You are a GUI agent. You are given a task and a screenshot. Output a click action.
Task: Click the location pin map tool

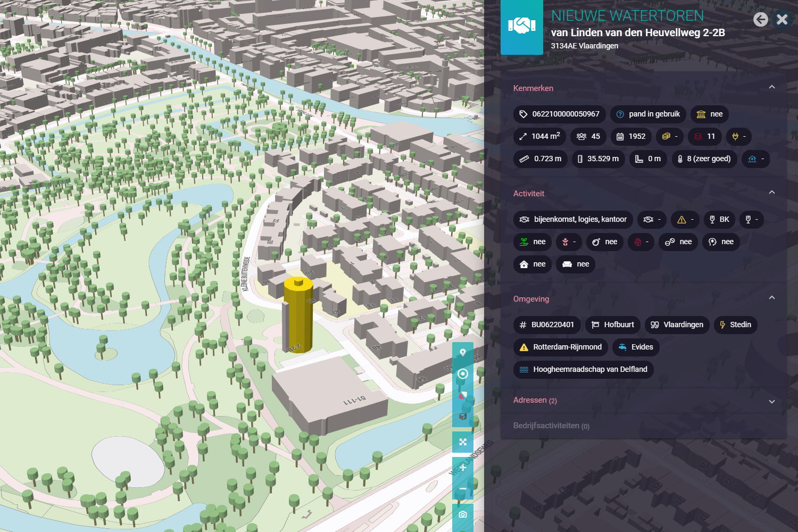pos(463,353)
